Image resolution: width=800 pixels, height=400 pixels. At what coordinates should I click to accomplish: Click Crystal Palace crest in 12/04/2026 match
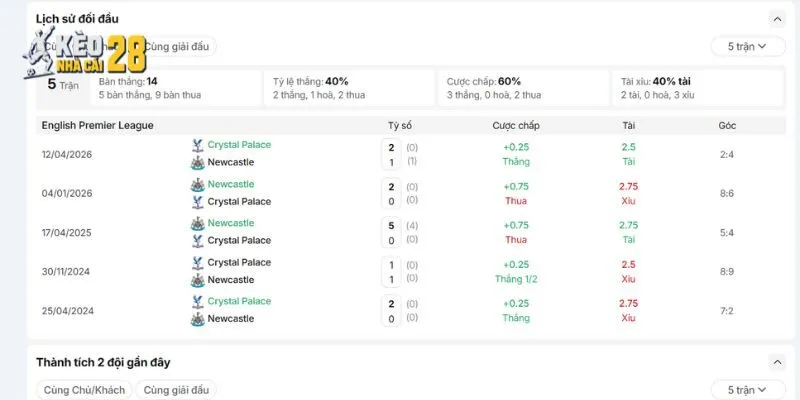tap(197, 145)
